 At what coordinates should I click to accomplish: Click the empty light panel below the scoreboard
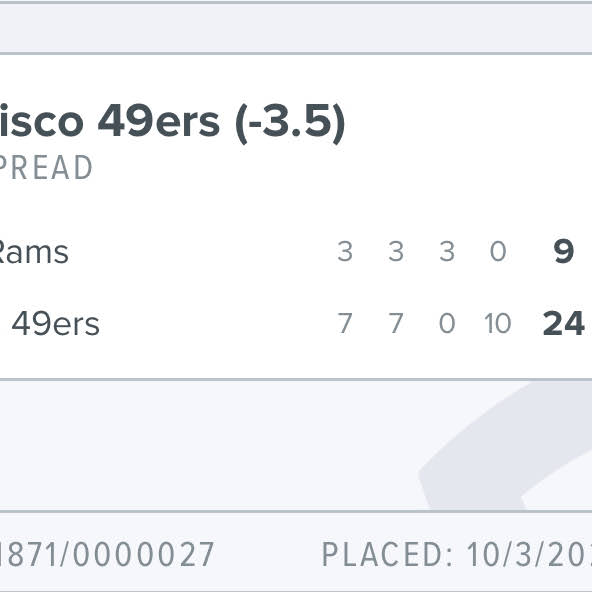point(208,446)
